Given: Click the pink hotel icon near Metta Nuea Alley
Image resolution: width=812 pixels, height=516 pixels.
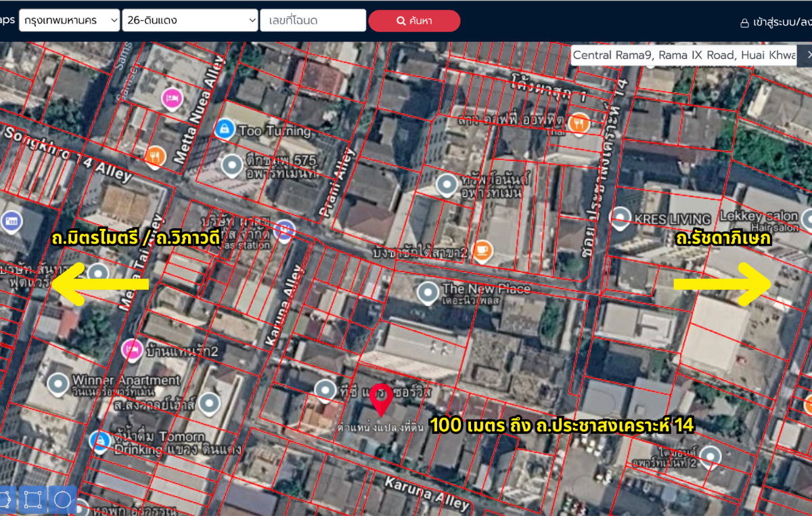Looking at the screenshot, I should pos(173,99).
